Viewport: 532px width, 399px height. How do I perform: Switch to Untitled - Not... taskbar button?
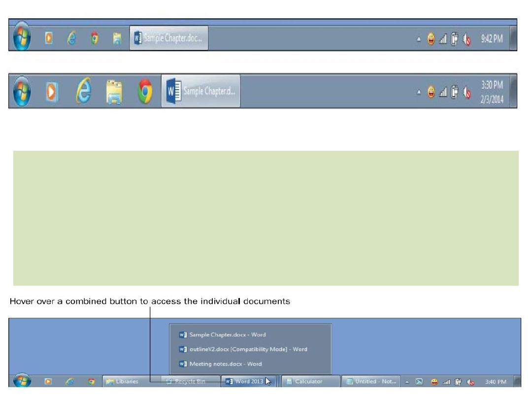point(370,381)
